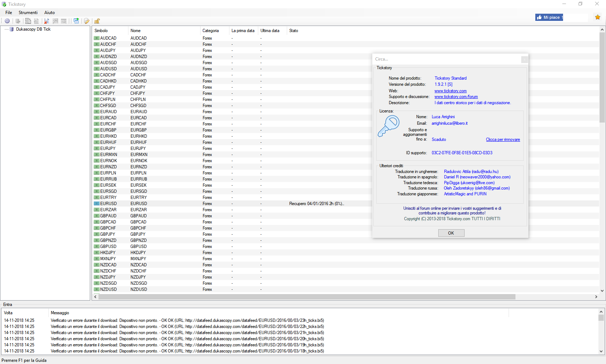
Task: Click the thumbs-up Mi piace button
Action: 549,17
